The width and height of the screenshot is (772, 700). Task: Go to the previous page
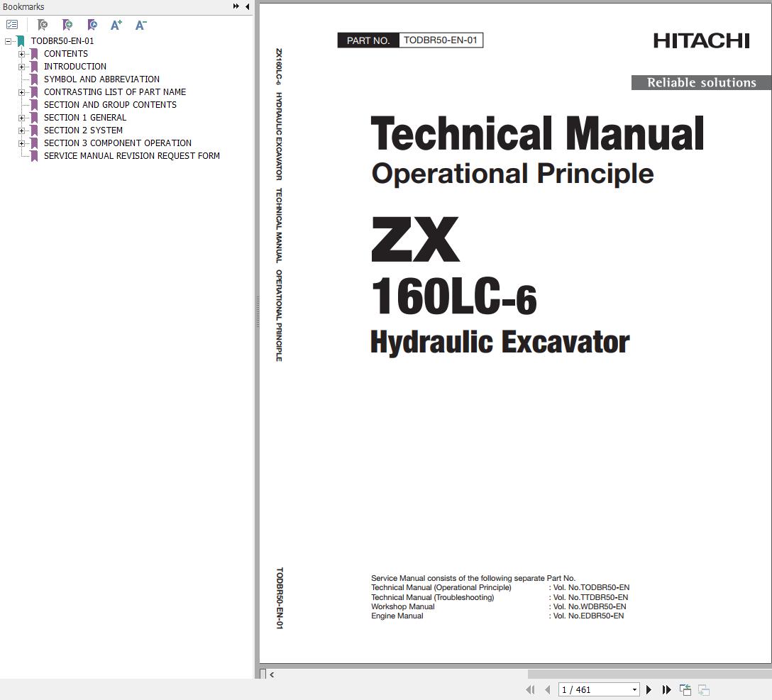(548, 689)
